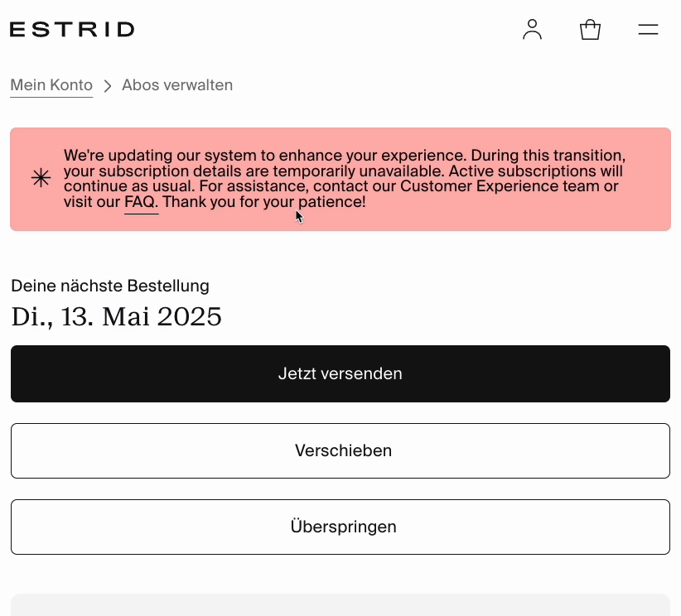The image size is (681, 616).
Task: Click the grey card below Überspringen
Action: point(340,604)
